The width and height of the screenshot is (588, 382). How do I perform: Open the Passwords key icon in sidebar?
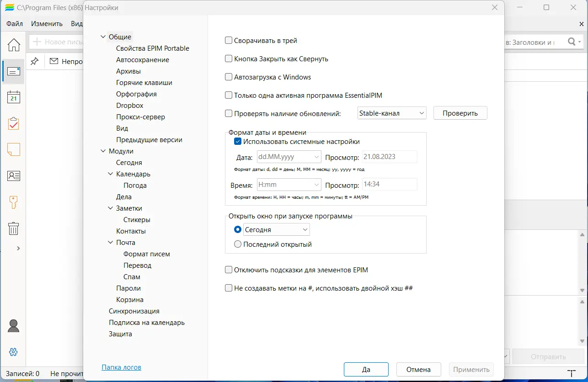[14, 202]
